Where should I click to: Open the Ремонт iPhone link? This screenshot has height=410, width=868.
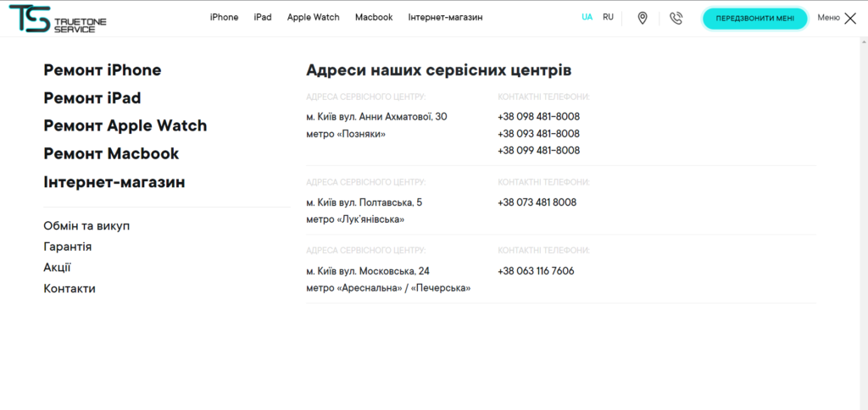[x=103, y=70]
